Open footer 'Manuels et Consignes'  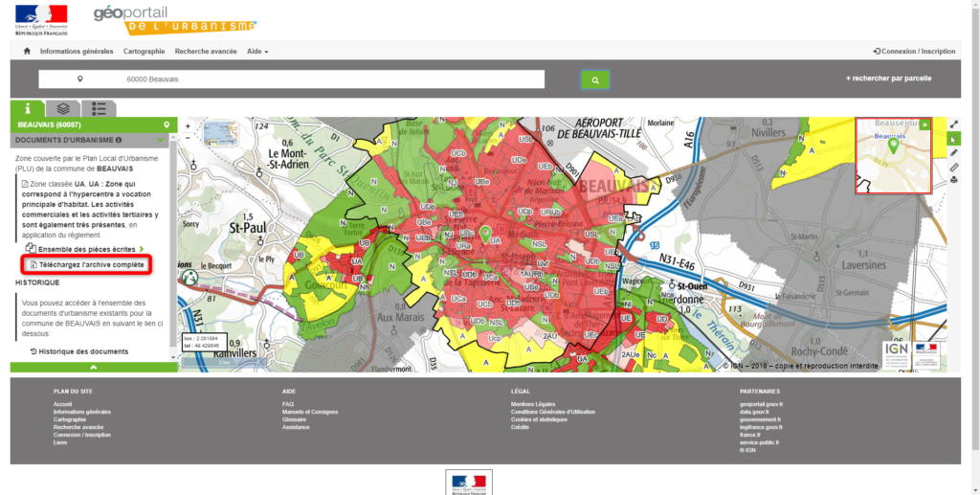(x=310, y=412)
